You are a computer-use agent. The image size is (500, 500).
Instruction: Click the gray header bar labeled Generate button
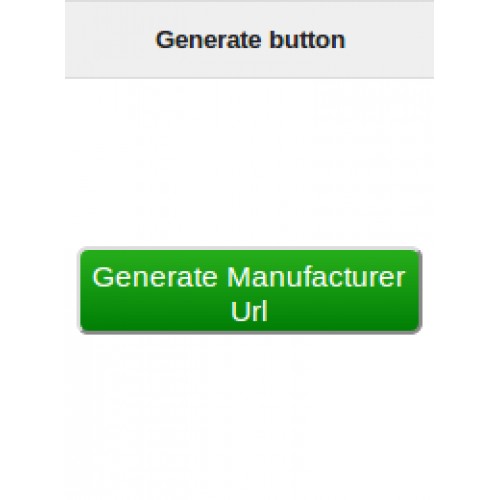pyautogui.click(x=250, y=39)
